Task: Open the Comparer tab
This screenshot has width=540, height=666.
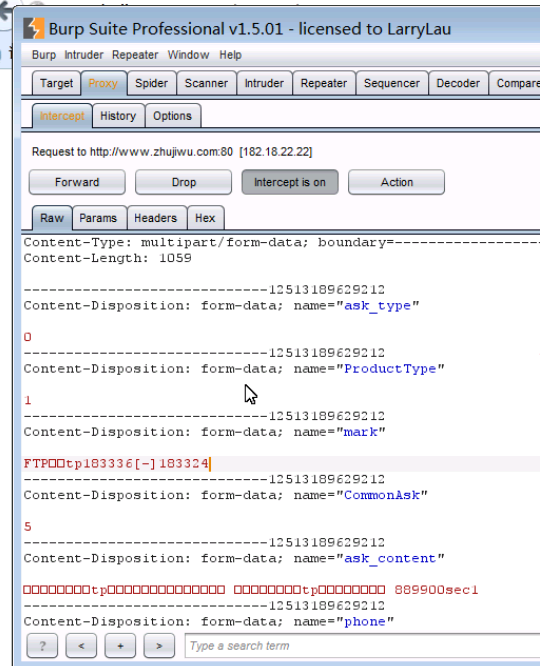Action: coord(515,83)
